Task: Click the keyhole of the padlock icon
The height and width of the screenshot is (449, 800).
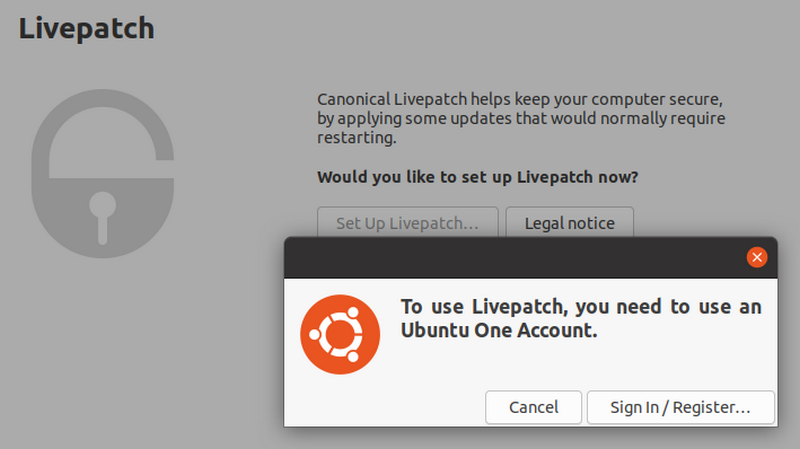Action: 103,217
